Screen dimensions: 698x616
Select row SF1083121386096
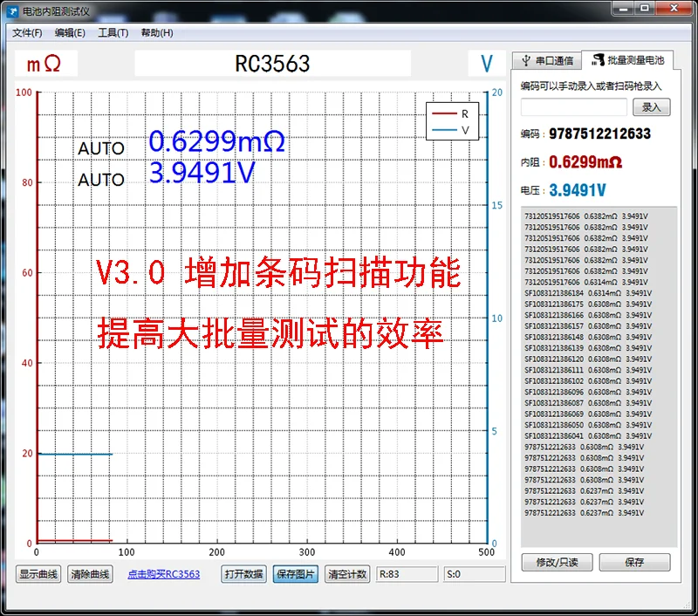[x=588, y=392]
